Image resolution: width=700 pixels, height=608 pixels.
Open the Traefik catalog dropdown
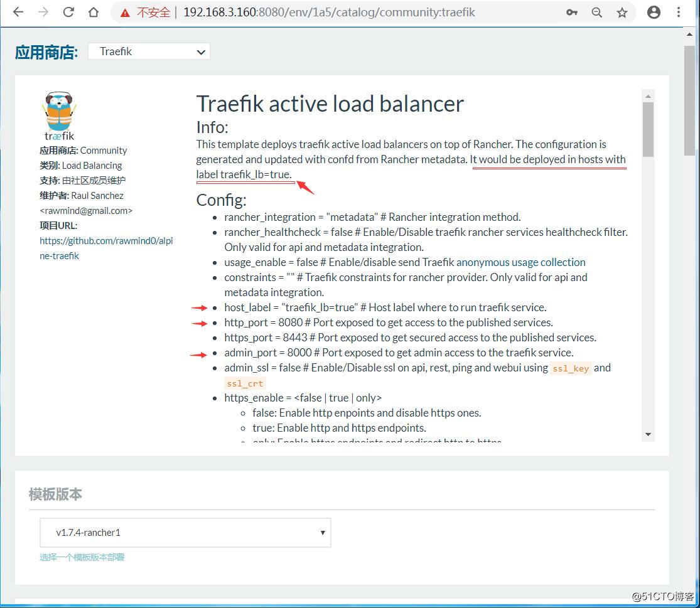pos(149,51)
